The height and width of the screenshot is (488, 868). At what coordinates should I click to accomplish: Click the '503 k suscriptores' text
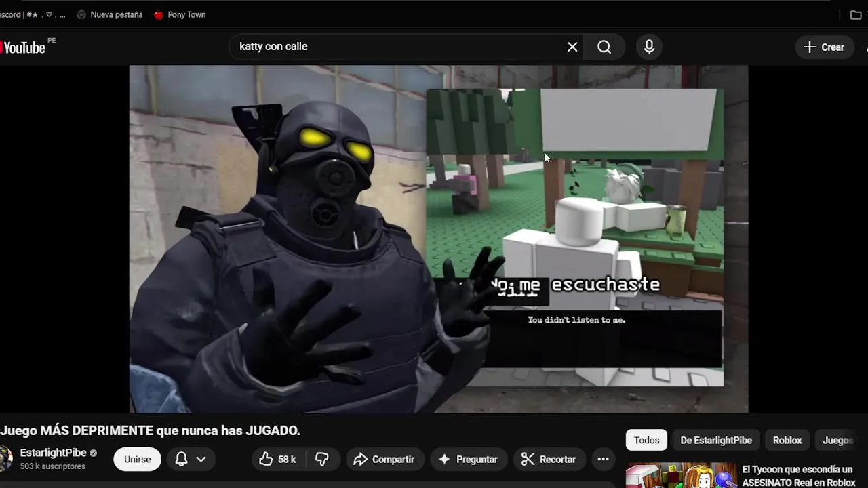53,466
